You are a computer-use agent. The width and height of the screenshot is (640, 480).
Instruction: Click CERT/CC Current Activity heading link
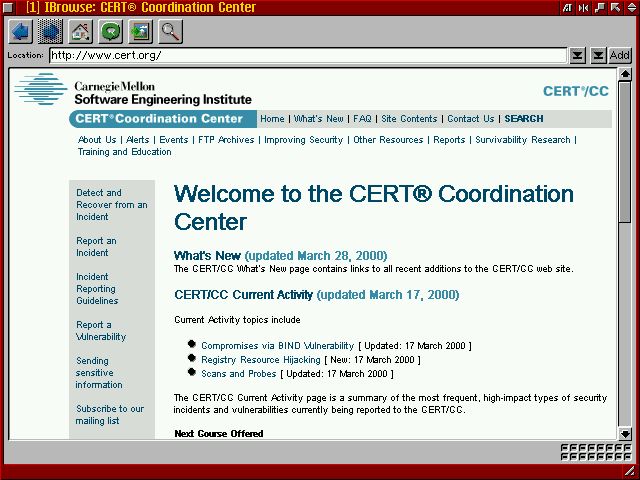point(243,295)
